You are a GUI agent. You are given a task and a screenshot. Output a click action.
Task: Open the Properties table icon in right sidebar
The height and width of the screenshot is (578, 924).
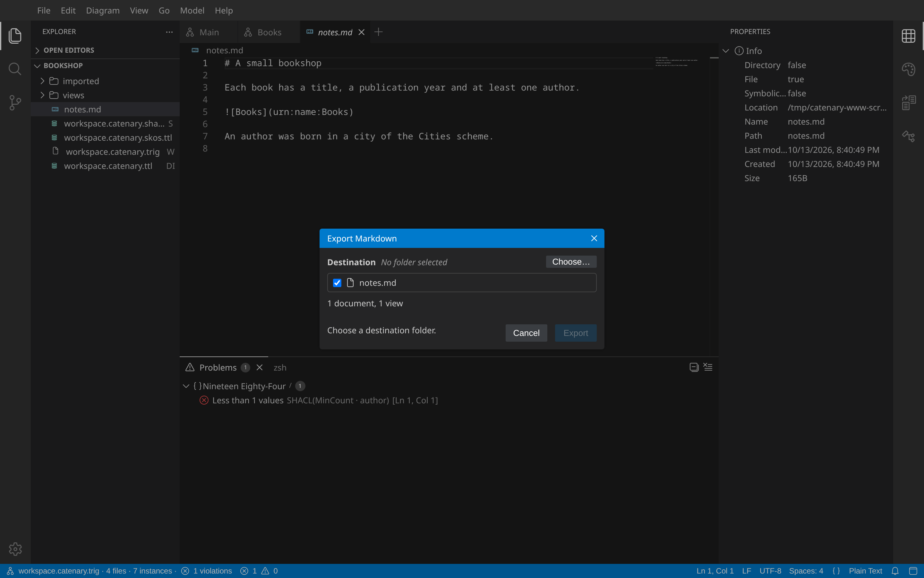[x=908, y=36]
